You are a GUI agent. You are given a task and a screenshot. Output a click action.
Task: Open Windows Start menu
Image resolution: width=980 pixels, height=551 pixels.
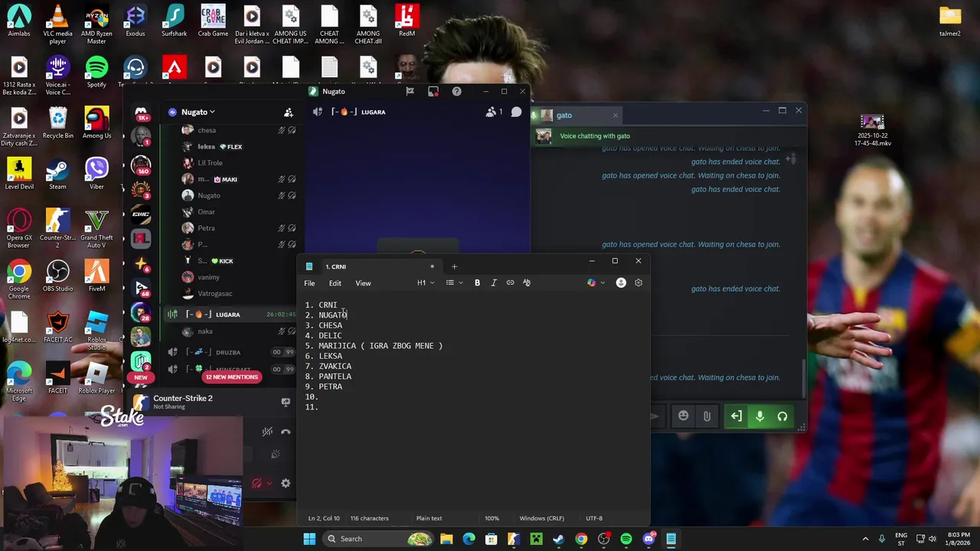(309, 539)
